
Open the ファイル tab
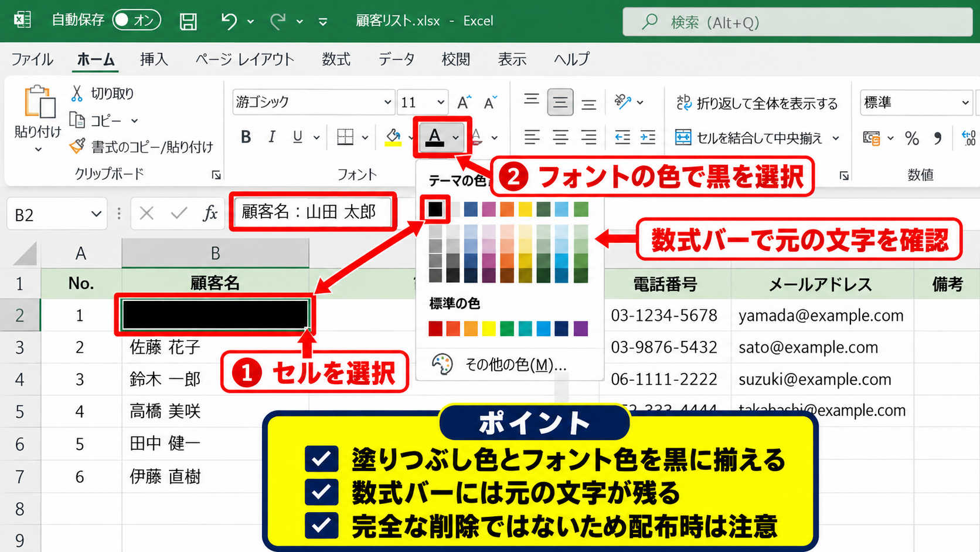32,59
